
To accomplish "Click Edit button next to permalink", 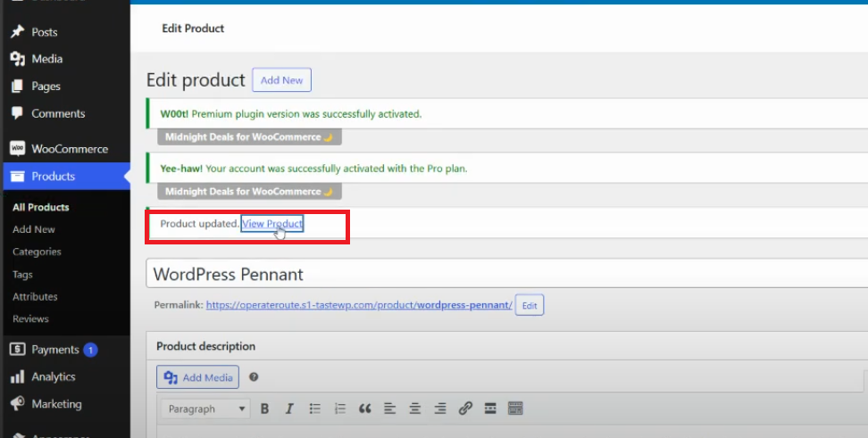I will 530,305.
